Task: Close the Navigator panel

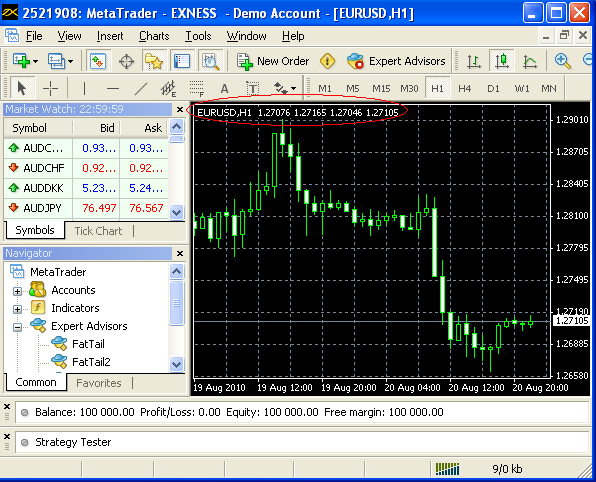Action: [x=180, y=253]
